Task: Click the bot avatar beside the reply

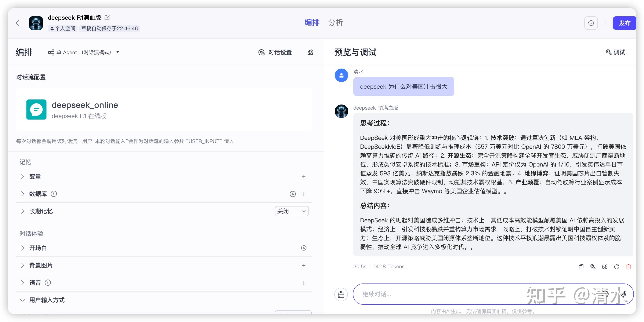Action: [x=341, y=111]
